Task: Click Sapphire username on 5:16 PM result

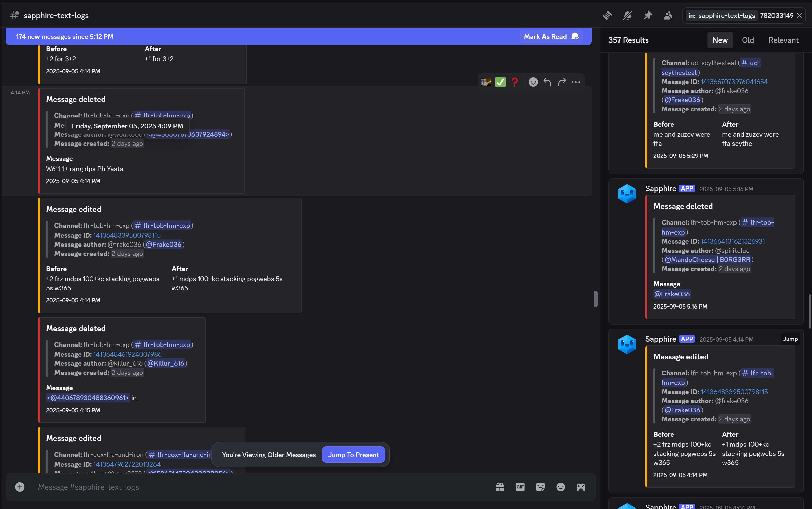Action: pos(661,188)
